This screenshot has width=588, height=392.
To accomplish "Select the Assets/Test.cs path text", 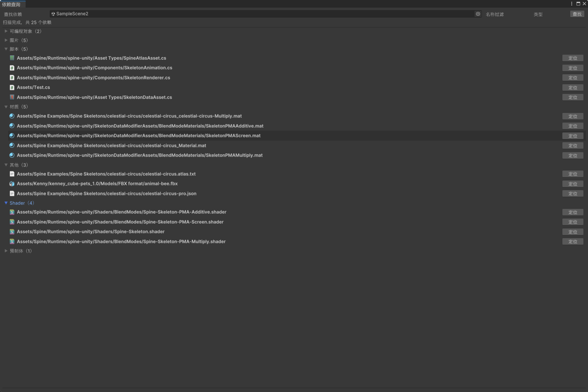I will pos(33,87).
